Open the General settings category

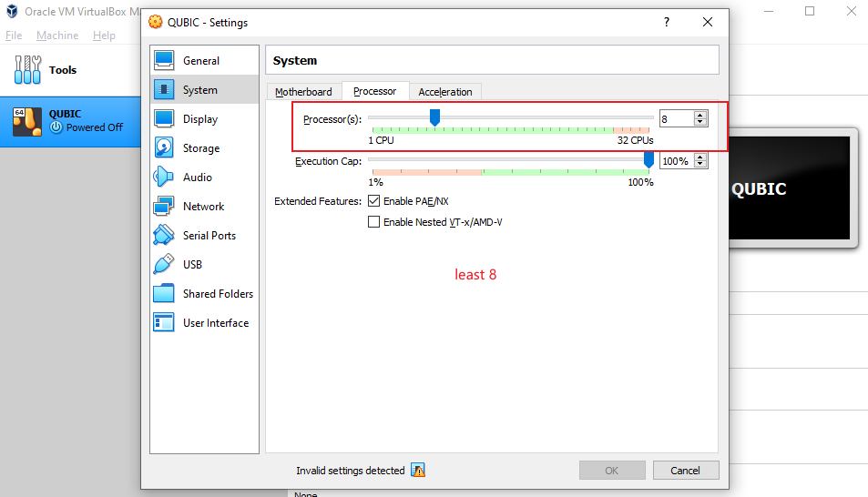coord(204,61)
